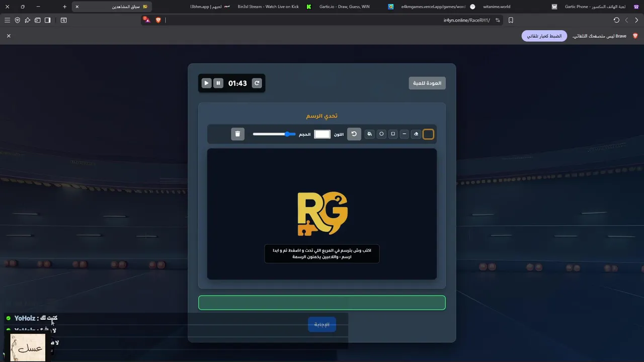Click the ir4yn.online address bar URL
Screen dimensions: 644x362
(466, 20)
